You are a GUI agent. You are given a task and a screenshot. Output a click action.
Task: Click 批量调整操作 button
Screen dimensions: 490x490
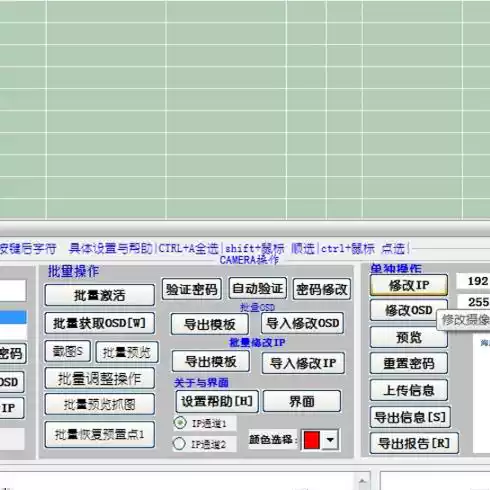click(x=99, y=379)
